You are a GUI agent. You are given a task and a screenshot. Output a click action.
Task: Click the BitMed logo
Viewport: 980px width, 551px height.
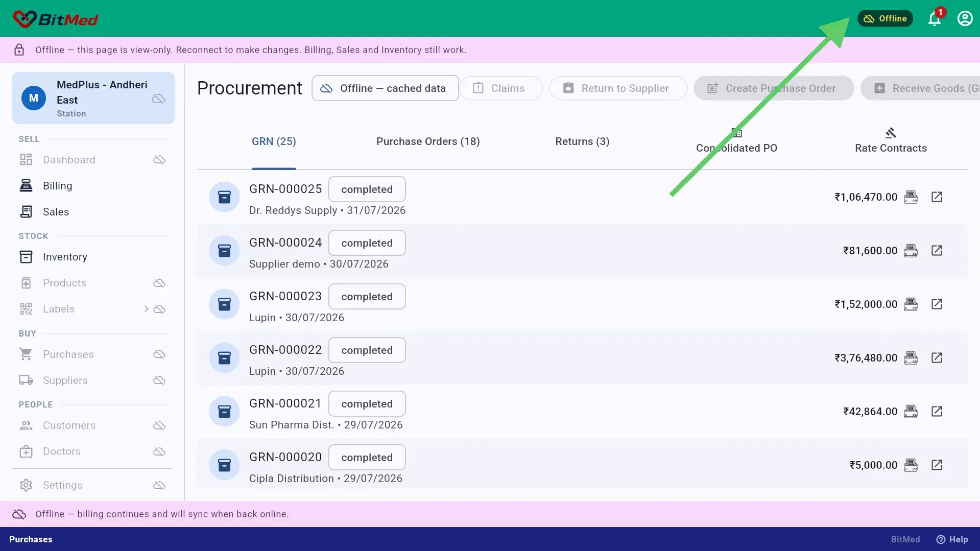click(55, 19)
